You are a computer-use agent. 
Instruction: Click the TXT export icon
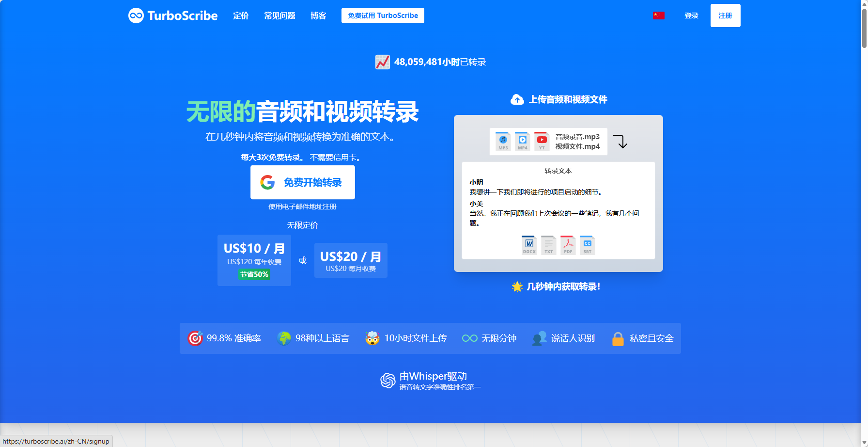click(548, 245)
